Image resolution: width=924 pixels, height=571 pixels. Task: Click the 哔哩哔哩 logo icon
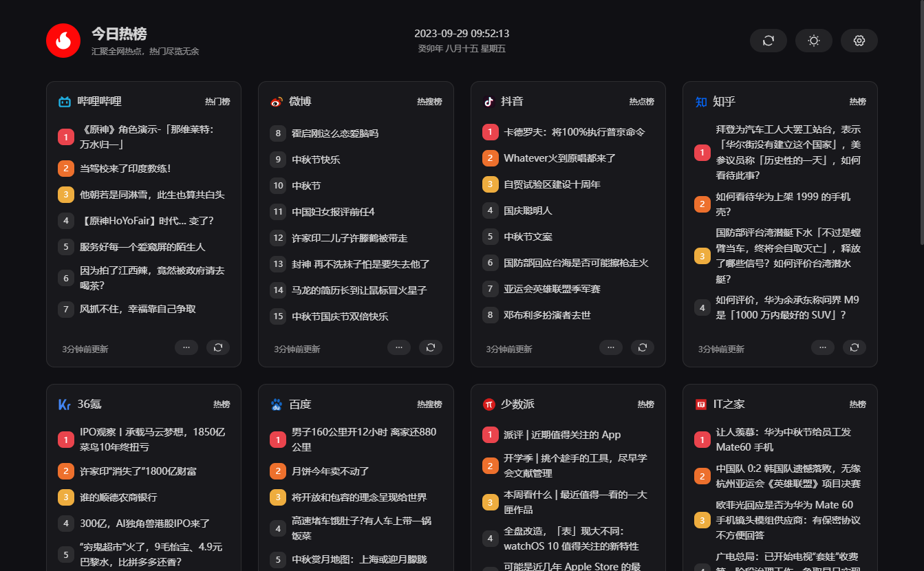65,102
